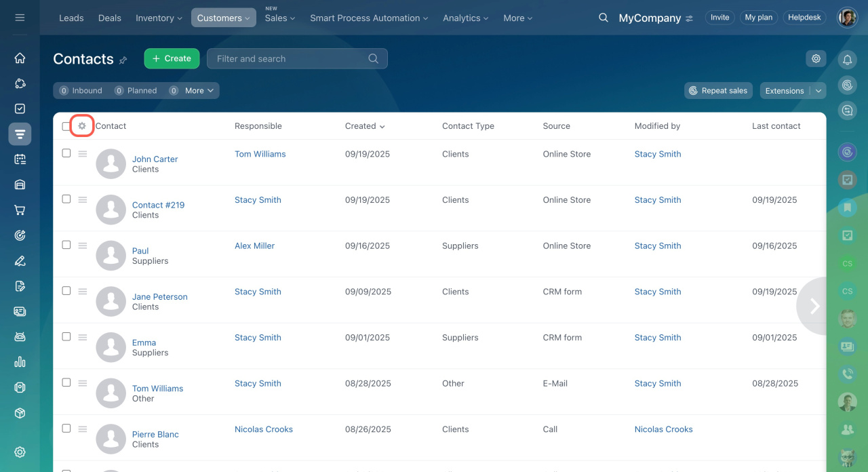Click the green Create button
This screenshot has height=472, width=868.
[x=172, y=59]
